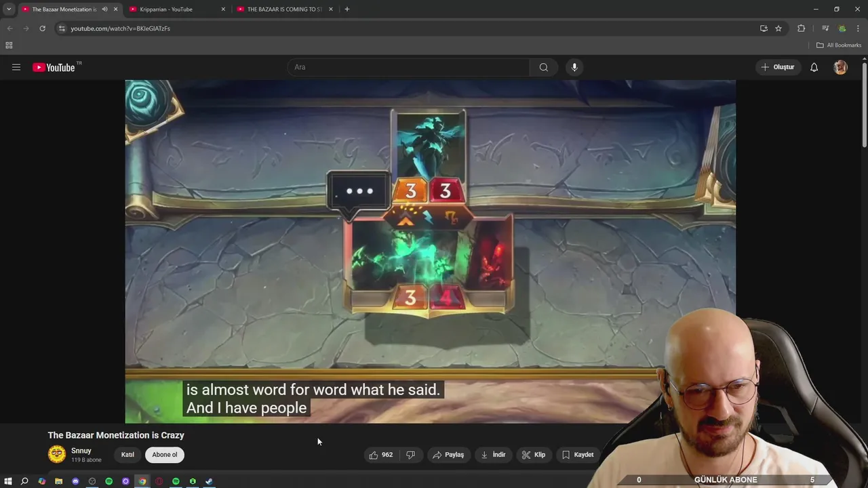This screenshot has height=488, width=868.
Task: Open File Explorer from the taskbar
Action: [x=58, y=481]
